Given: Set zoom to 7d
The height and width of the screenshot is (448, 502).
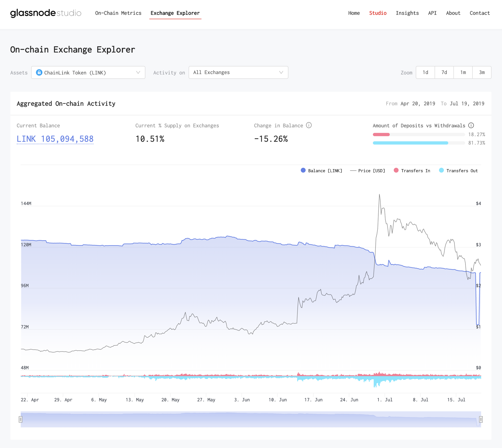Looking at the screenshot, I should coord(444,73).
